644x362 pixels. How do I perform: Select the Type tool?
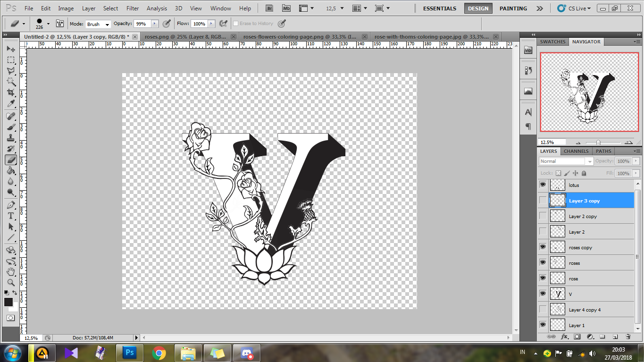click(11, 216)
